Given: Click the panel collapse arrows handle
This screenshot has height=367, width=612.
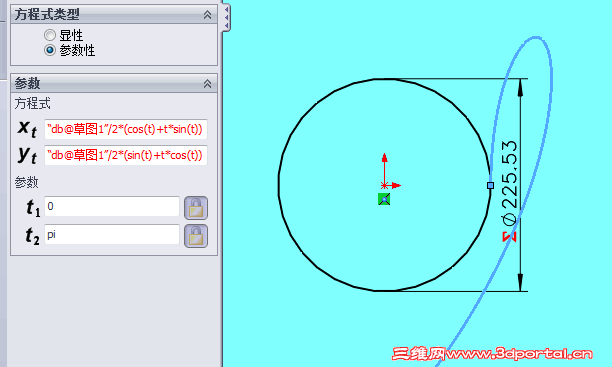Looking at the screenshot, I should pyautogui.click(x=226, y=18).
